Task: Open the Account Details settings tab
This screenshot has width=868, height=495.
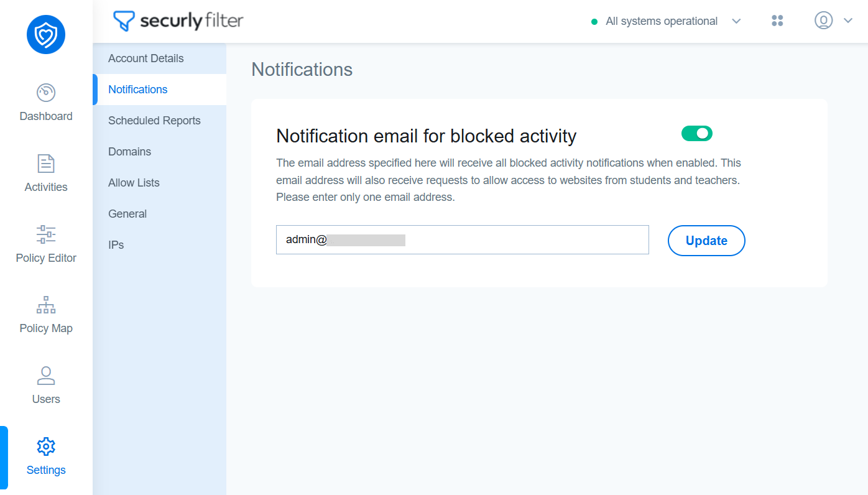Action: 146,58
